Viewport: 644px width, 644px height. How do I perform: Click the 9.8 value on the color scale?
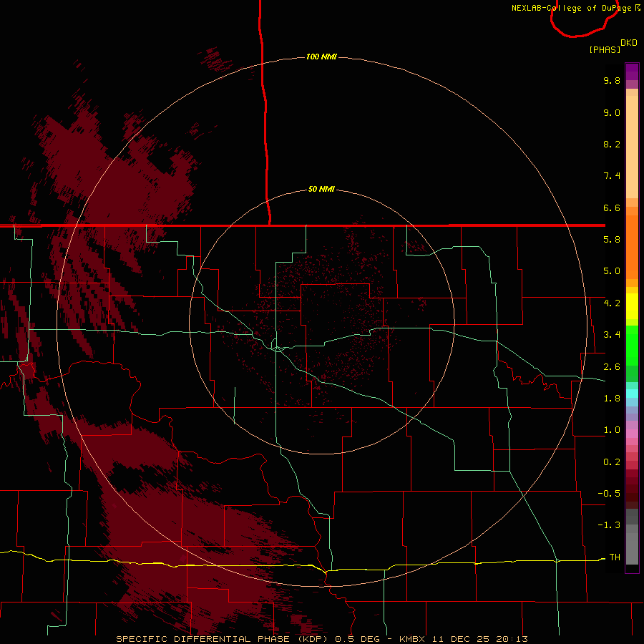[612, 80]
